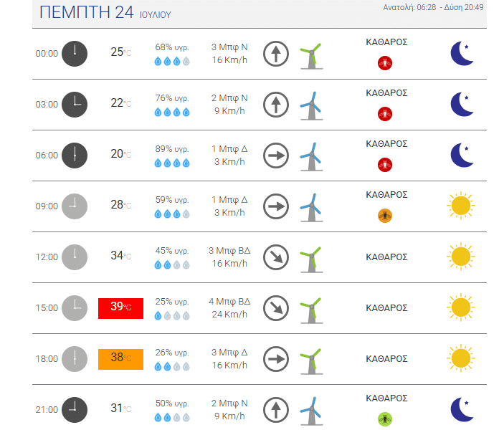Click the wind turbine icon at 12:00
This screenshot has width=504, height=430.
tap(311, 259)
